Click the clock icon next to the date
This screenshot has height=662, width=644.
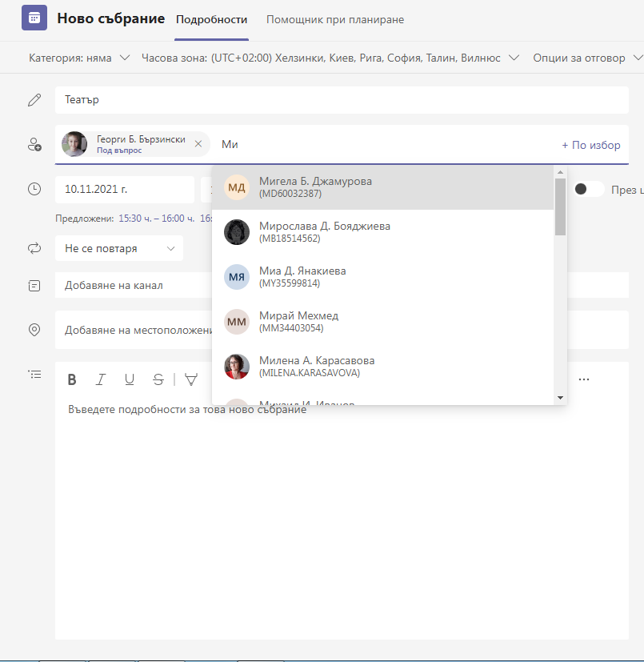[x=34, y=188]
